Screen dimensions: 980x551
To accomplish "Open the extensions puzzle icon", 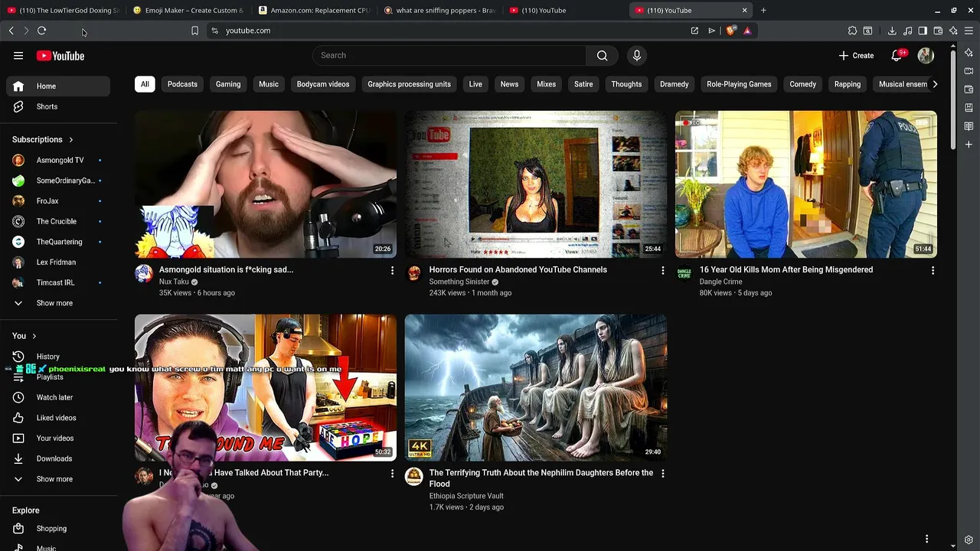I will tap(852, 31).
